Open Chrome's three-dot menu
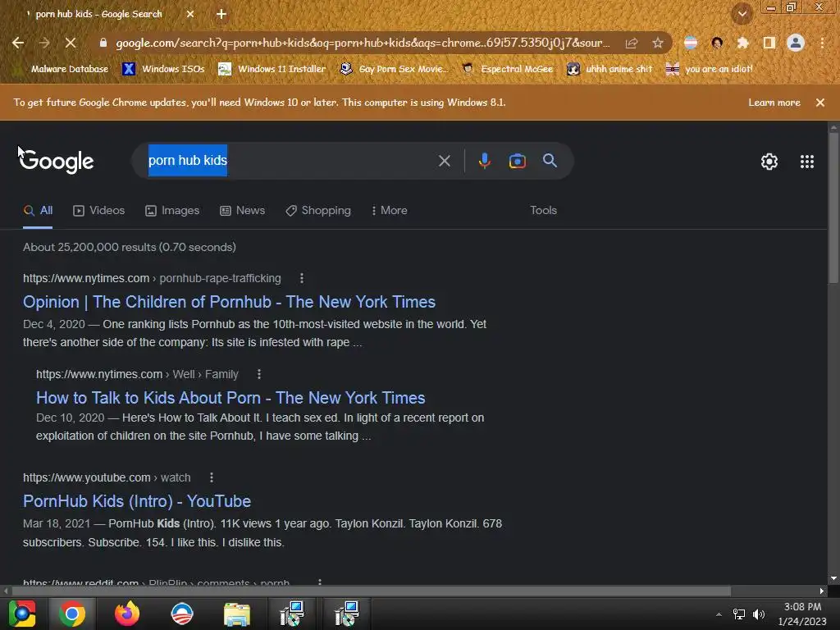Screen dimensions: 840x630 click(x=822, y=43)
